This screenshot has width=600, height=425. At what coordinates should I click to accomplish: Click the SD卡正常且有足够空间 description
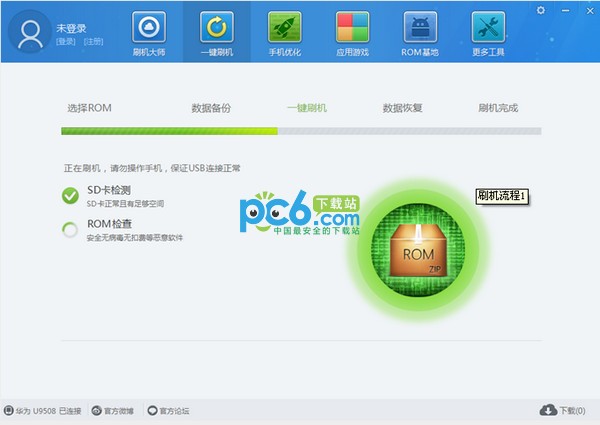pos(125,204)
